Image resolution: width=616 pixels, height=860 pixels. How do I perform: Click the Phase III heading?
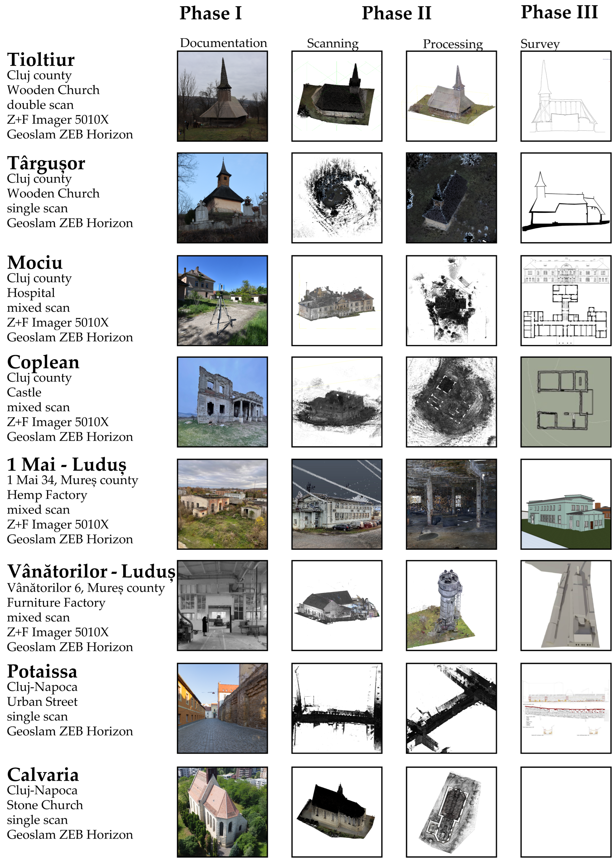tap(559, 12)
